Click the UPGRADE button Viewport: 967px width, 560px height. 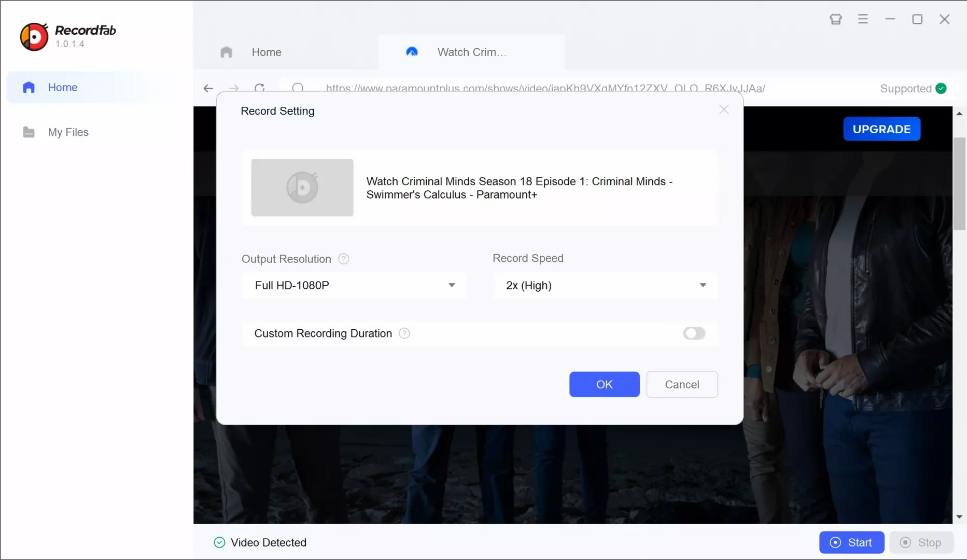(x=881, y=129)
